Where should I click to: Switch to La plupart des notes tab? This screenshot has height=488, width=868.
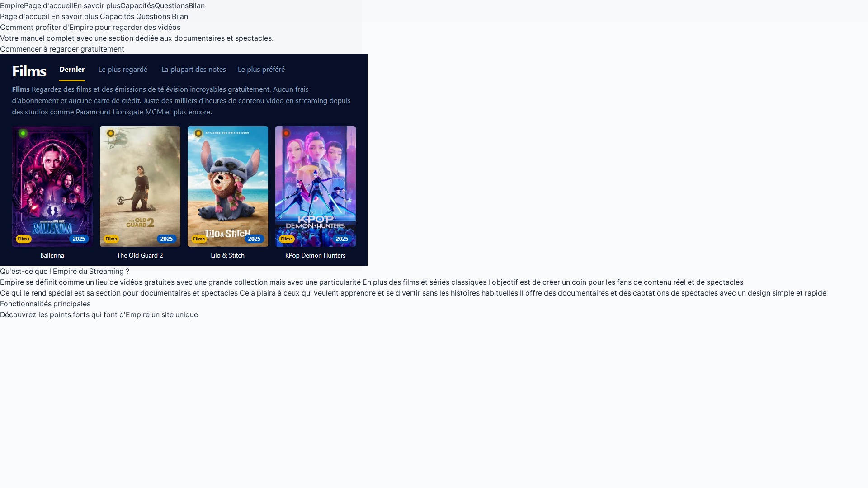click(x=193, y=70)
